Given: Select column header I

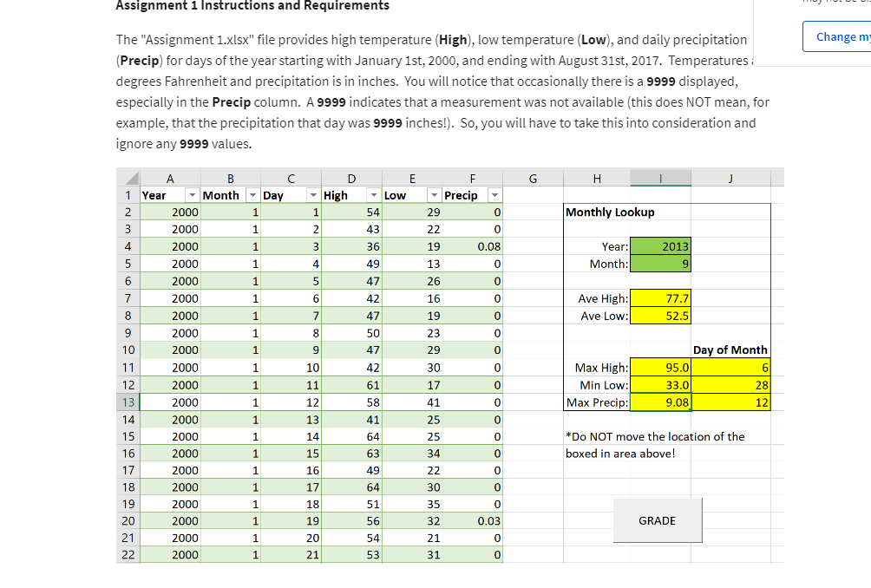Looking at the screenshot, I should pyautogui.click(x=660, y=177).
